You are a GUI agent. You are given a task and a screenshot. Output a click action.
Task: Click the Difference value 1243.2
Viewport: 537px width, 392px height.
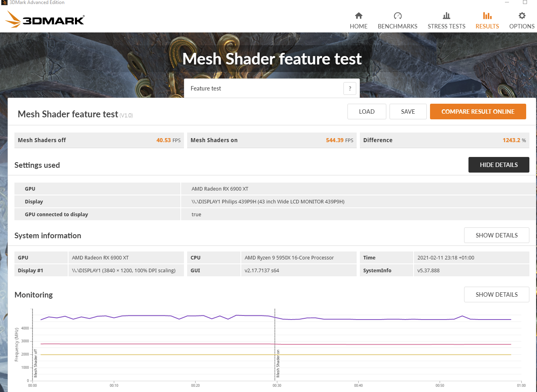[511, 140]
